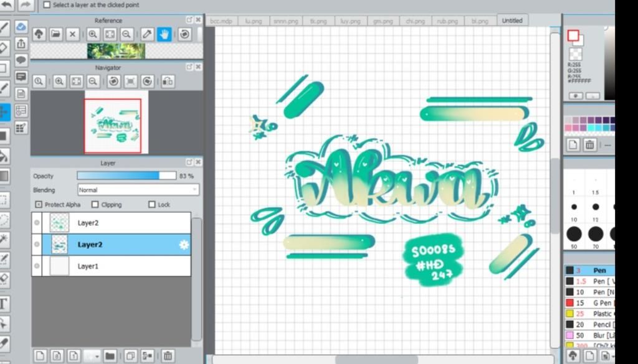Hide the top Layer2 layer

point(37,223)
